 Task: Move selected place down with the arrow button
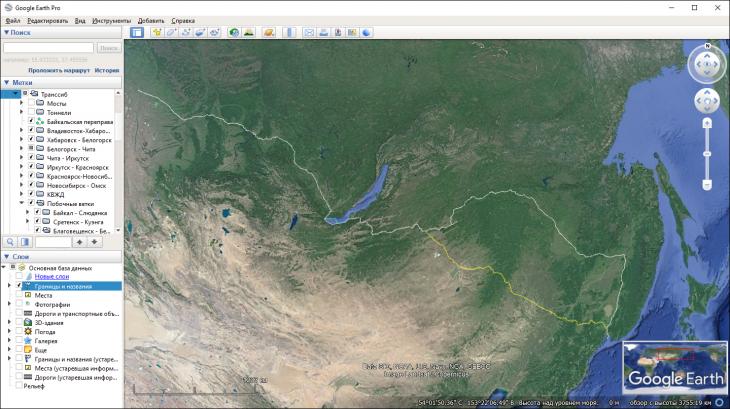pyautogui.click(x=95, y=242)
